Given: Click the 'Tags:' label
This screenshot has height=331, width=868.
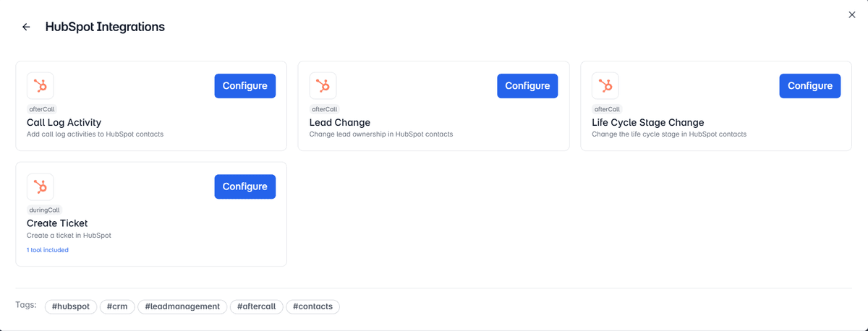Looking at the screenshot, I should [26, 305].
